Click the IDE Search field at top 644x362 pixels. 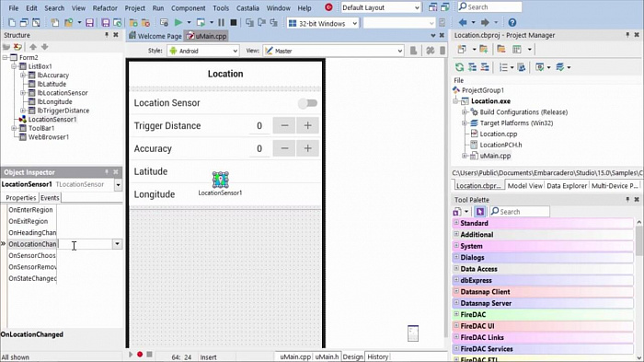coord(489,7)
